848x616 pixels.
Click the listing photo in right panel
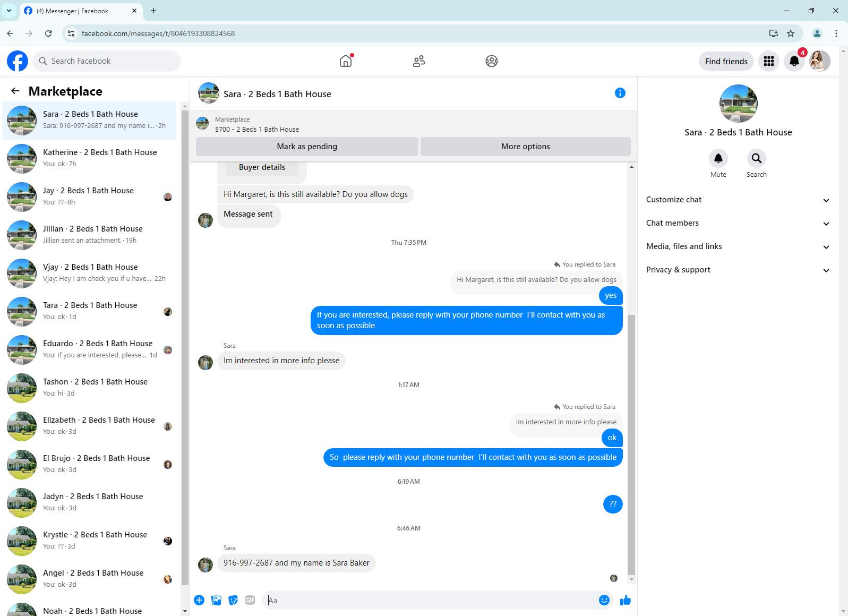(738, 104)
